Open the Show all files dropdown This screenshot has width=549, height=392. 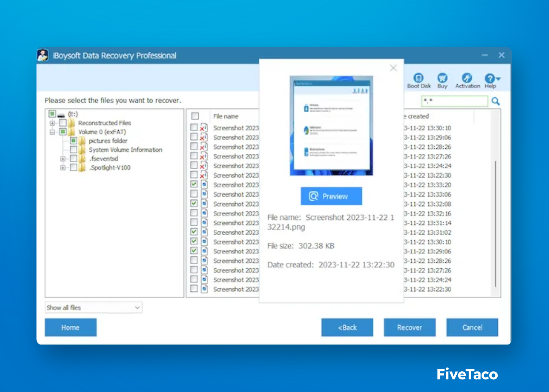(x=93, y=307)
